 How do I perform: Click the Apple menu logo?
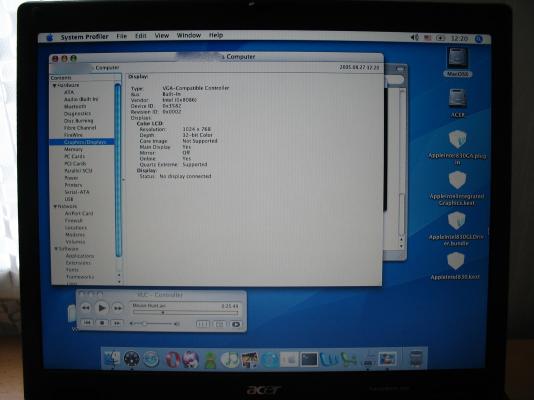point(50,37)
